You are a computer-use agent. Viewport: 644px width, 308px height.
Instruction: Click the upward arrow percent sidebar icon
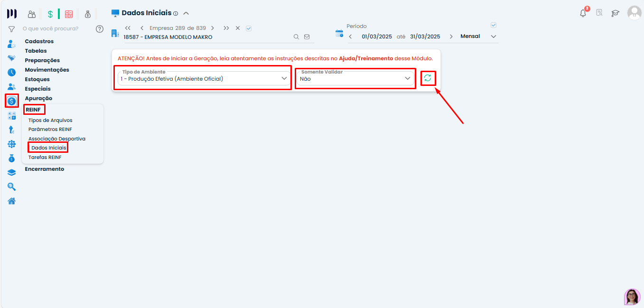point(12,130)
